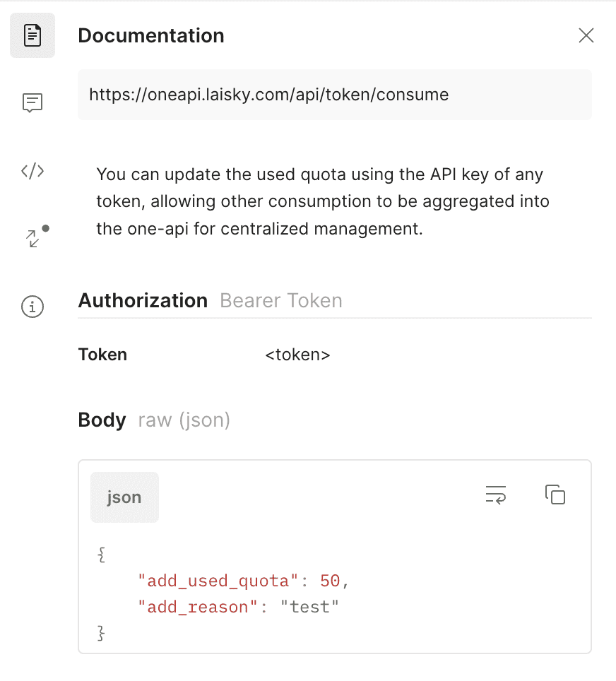Screen dimensions: 616x681
Task: Open the related requests arrows icon
Action: click(36, 236)
